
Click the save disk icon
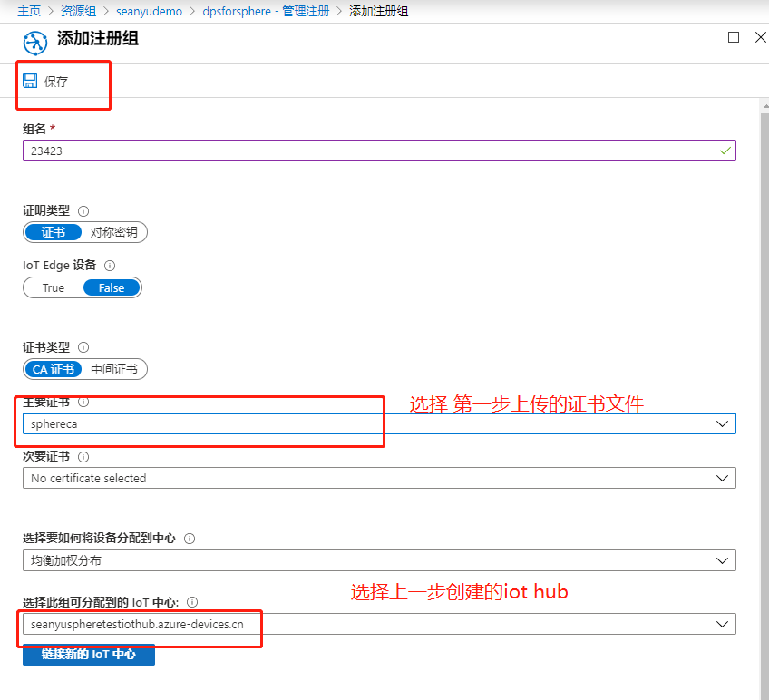click(x=30, y=81)
